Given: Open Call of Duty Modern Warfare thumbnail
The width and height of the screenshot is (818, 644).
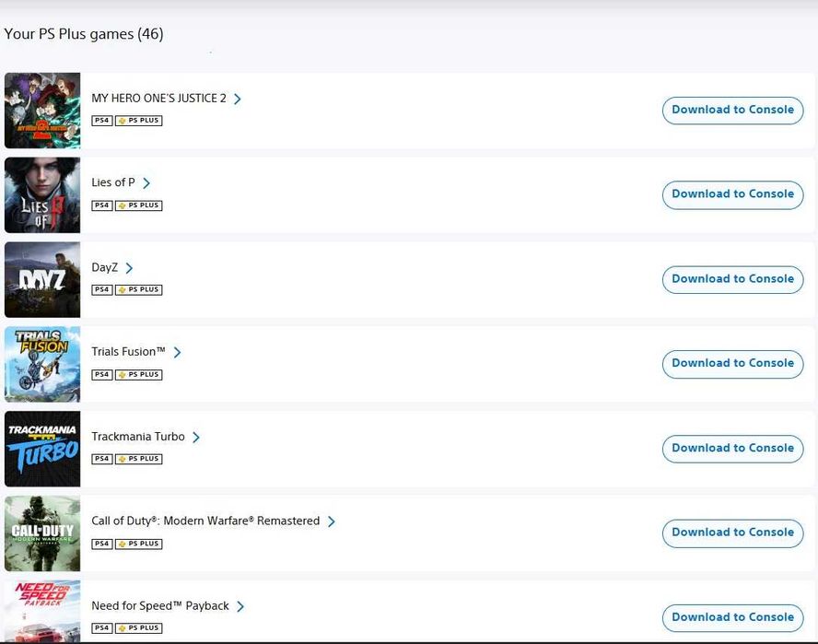Looking at the screenshot, I should coord(42,533).
